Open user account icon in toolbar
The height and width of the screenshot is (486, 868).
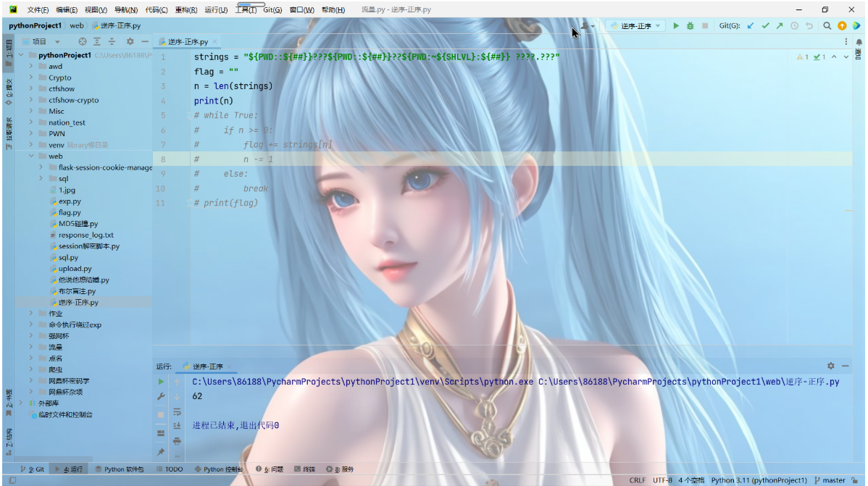[587, 25]
